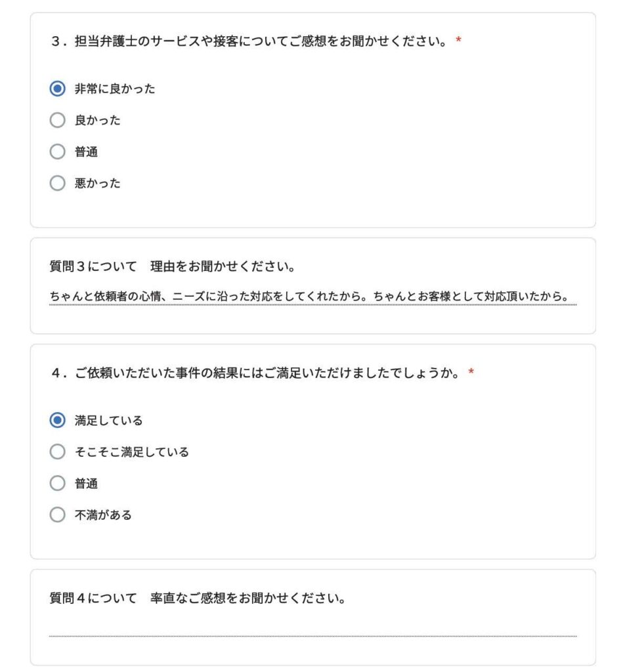Image resolution: width=625 pixels, height=672 pixels.
Task: Click the 質問4について 率直なご感想 label
Action: point(198,598)
